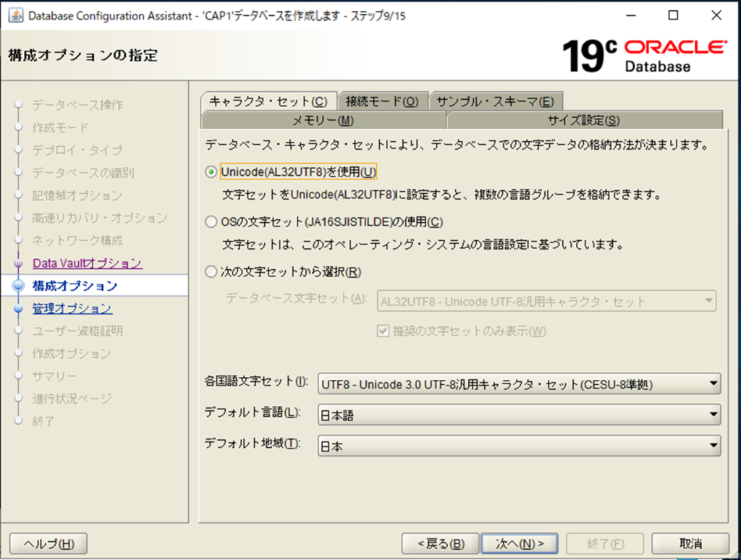This screenshot has height=560, width=741.
Task: Open the 各国語文字セット dropdown
Action: tap(519, 383)
